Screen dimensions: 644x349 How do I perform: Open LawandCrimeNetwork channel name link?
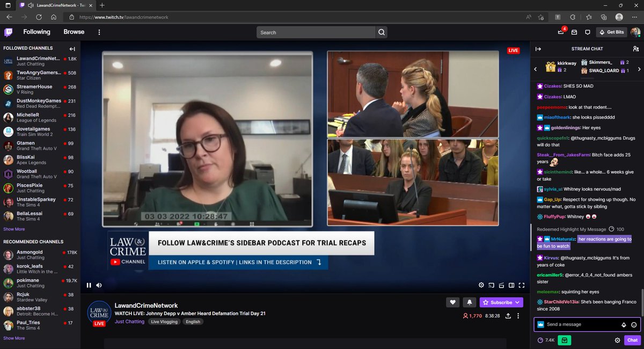(146, 306)
